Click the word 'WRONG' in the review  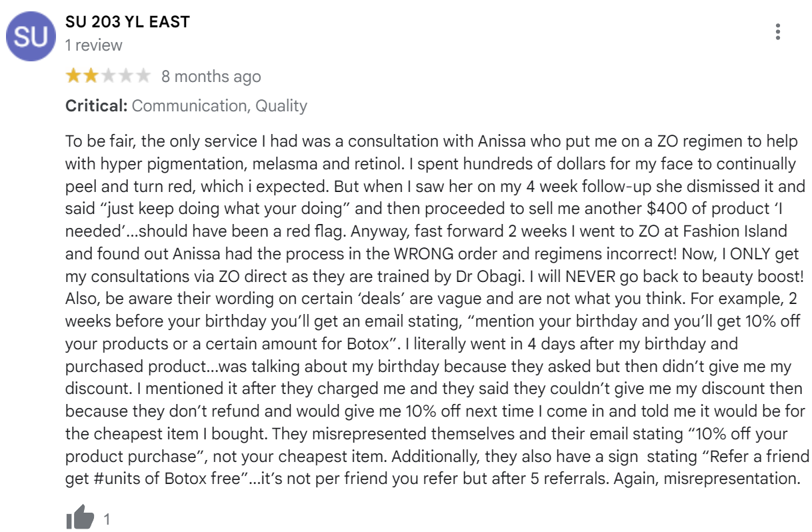(x=435, y=254)
